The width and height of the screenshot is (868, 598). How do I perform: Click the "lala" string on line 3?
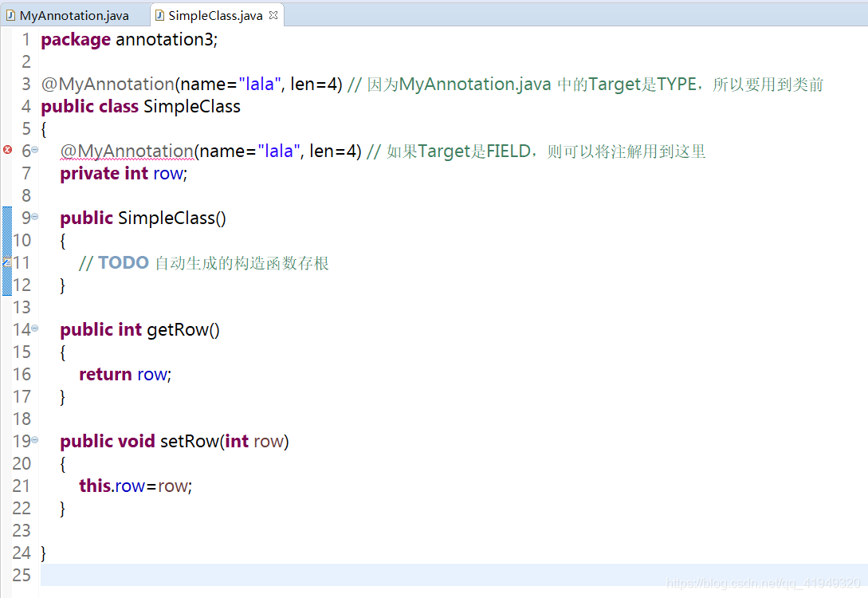[x=260, y=85]
